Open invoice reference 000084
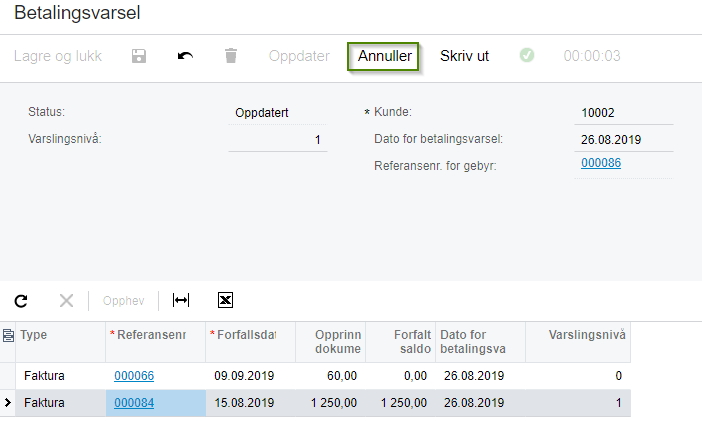Viewport: 702px width, 425px height. [134, 403]
